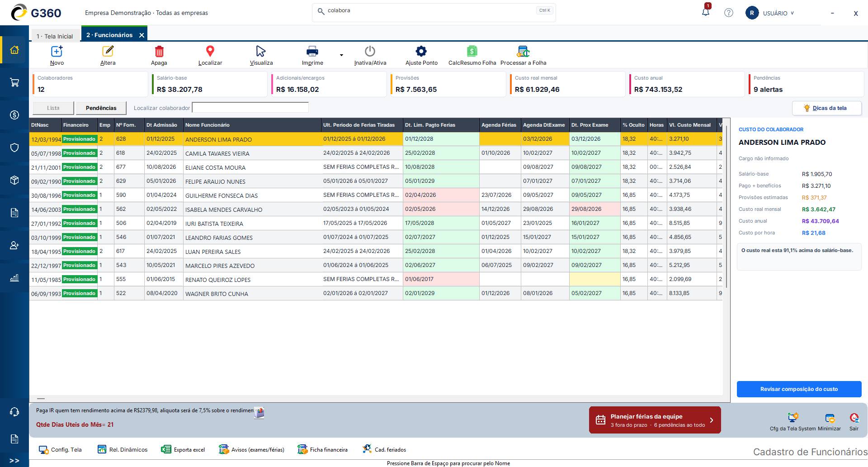Close the Funcionários tab
This screenshot has height=467, width=868.
142,35
